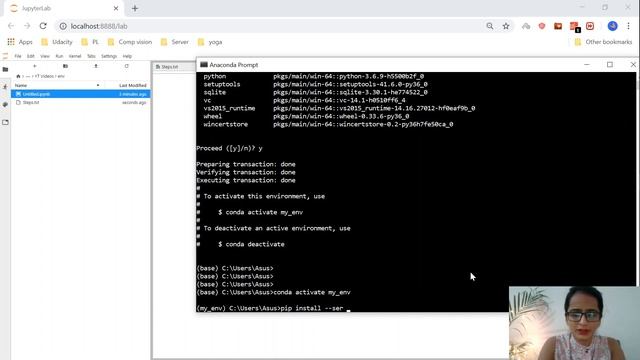Open the JupyterLab File menu
The width and height of the screenshot is (640, 360).
click(x=18, y=56)
